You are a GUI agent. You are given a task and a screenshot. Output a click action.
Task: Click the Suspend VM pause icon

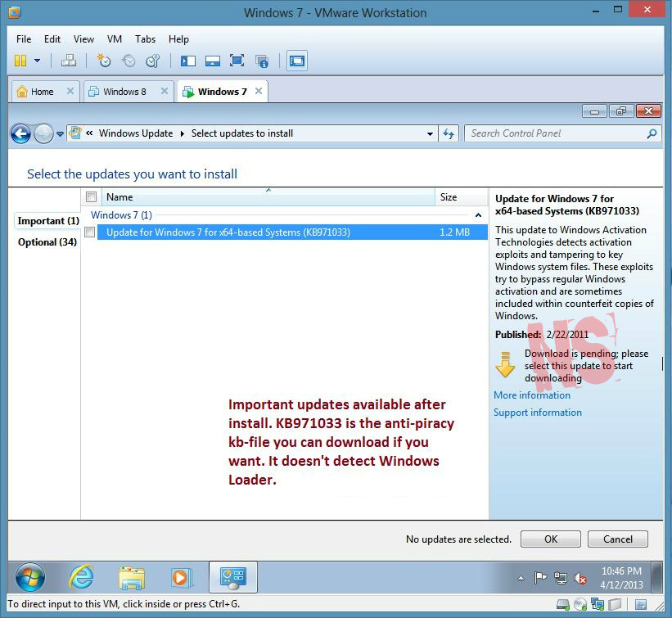click(20, 61)
